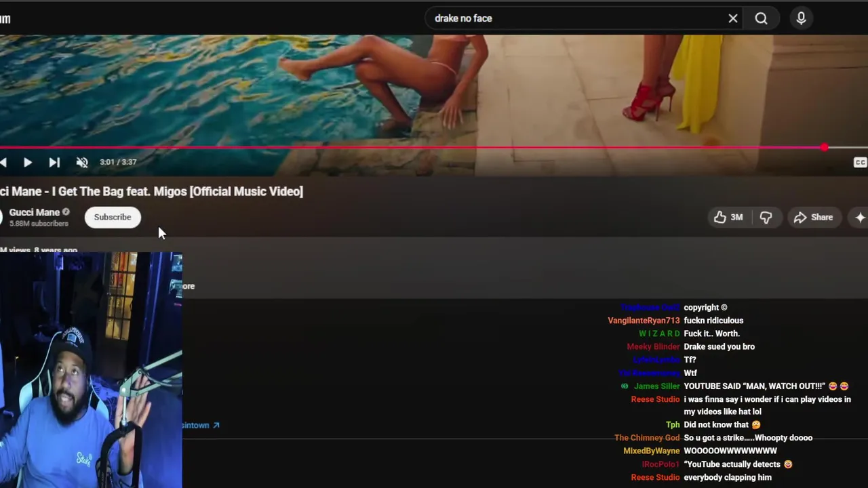Click chat message 'Fuck it.. Worth.'
The width and height of the screenshot is (868, 488).
(x=711, y=333)
